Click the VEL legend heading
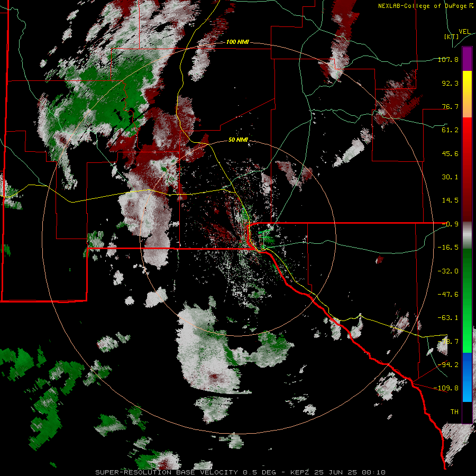The width and height of the screenshot is (476, 476). coord(464,32)
